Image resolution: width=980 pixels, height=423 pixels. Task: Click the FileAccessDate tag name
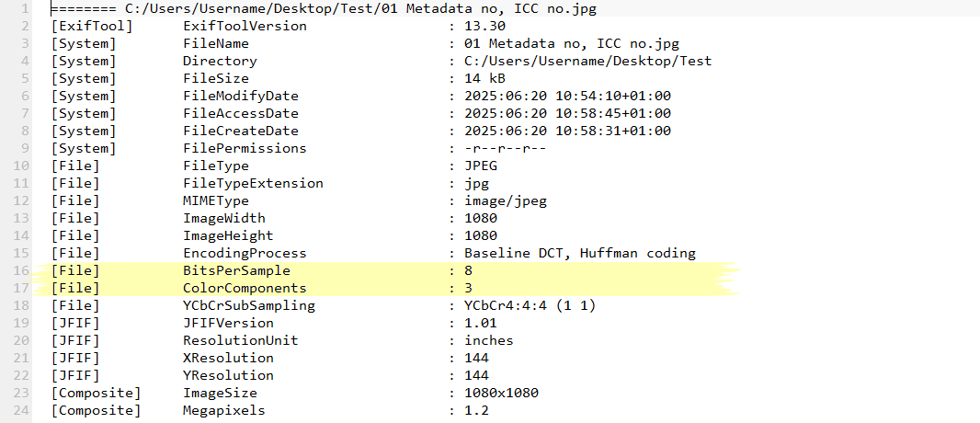click(x=241, y=114)
